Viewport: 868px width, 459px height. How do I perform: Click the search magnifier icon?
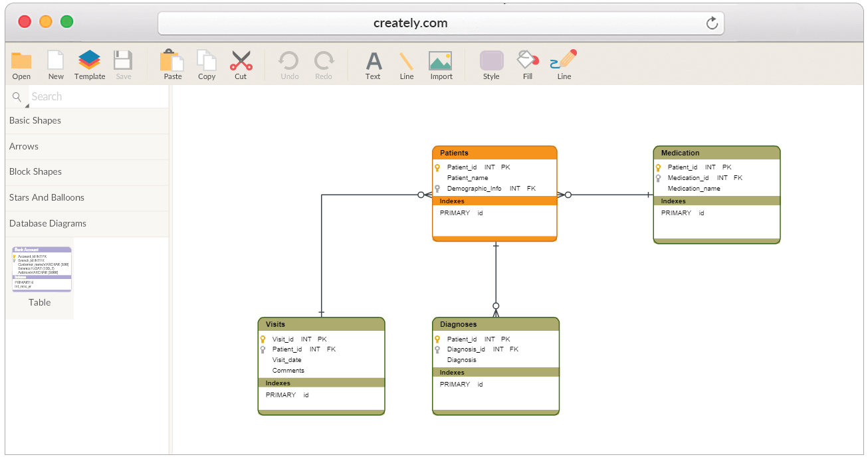pyautogui.click(x=15, y=96)
